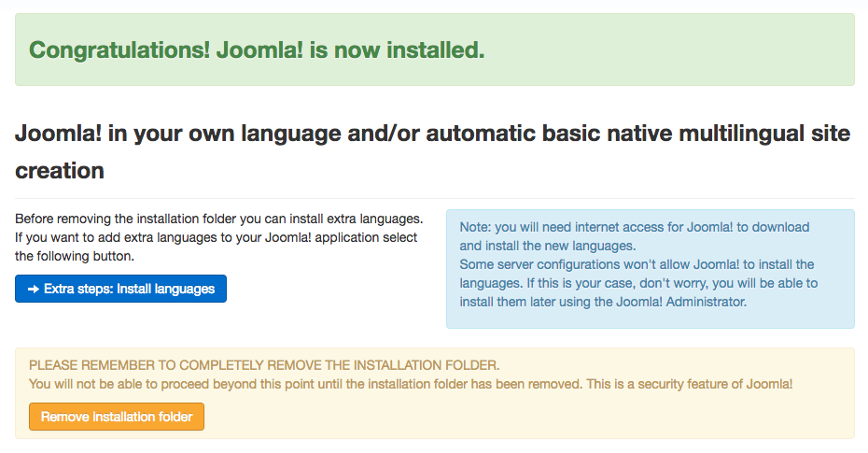Image resolution: width=868 pixels, height=453 pixels.
Task: Click the 'Note: you will need internet access' line
Action: [x=634, y=227]
